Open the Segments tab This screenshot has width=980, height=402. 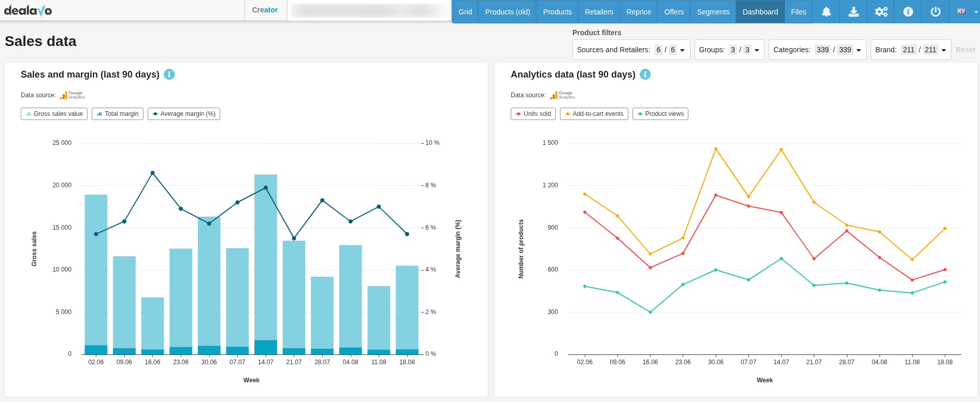point(713,12)
